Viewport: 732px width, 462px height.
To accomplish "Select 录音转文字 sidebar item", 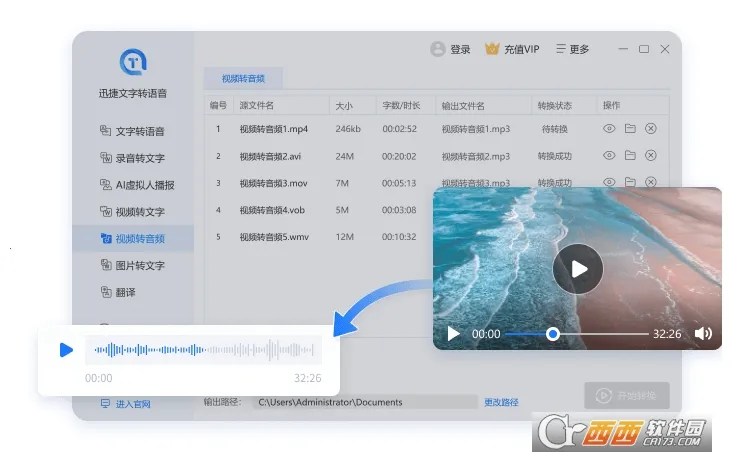I will pyautogui.click(x=132, y=158).
